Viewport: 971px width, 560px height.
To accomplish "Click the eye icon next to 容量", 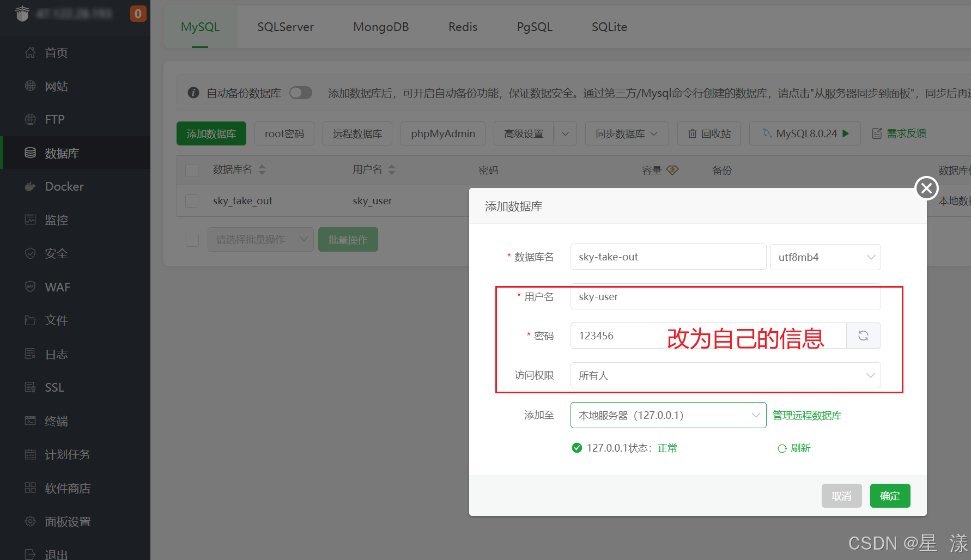I will click(x=672, y=170).
